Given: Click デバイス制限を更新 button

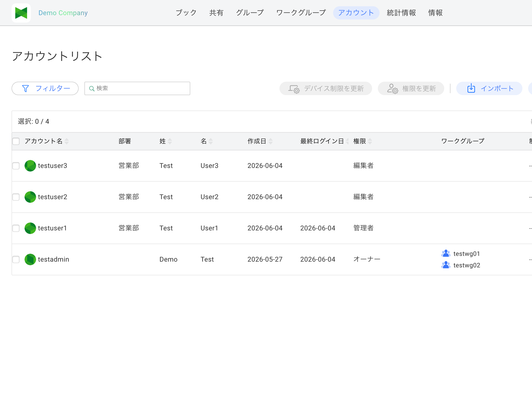Looking at the screenshot, I should click(326, 88).
